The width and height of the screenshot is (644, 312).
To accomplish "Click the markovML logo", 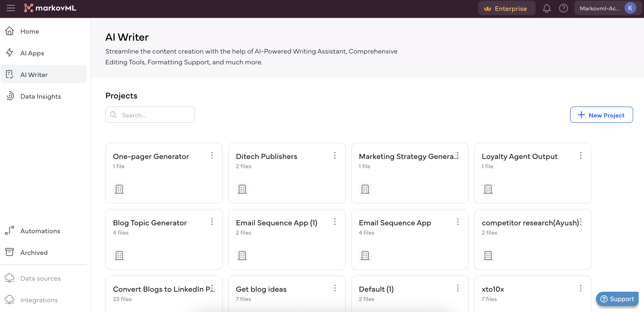I will [x=50, y=8].
